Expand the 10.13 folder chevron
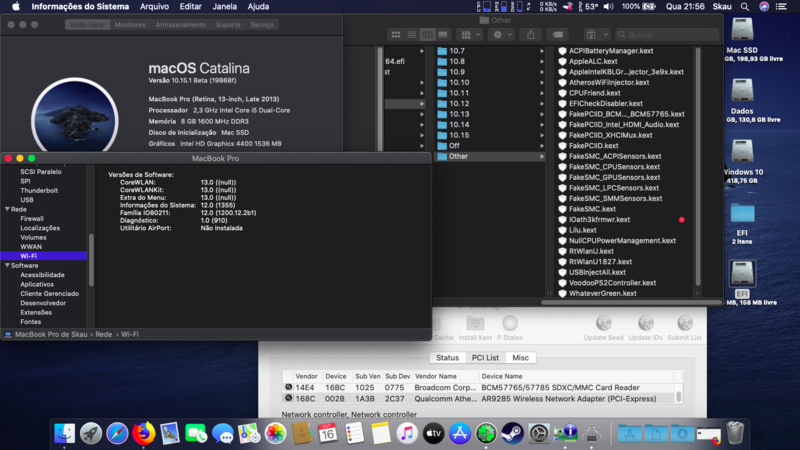This screenshot has width=800, height=450. point(541,114)
